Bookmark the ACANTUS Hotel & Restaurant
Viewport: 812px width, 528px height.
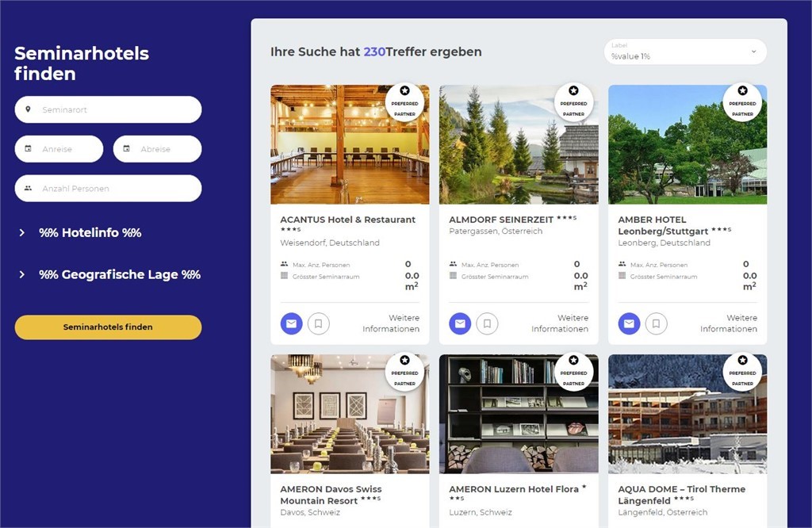(x=319, y=323)
